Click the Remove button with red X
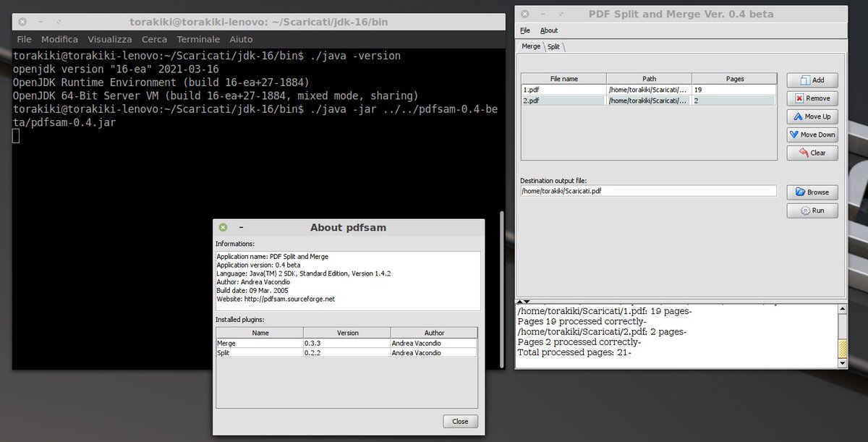The width and height of the screenshot is (868, 442). pos(812,98)
